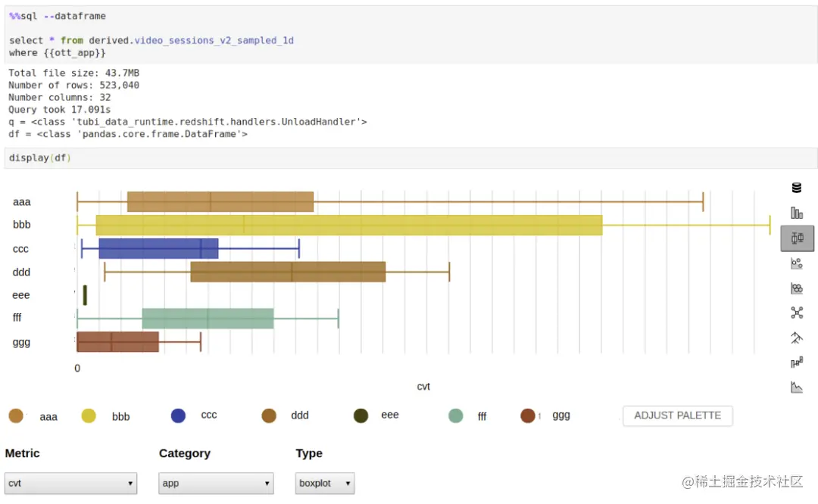Screen dimensions: 818x504
Task: Click the display(df) code cell
Action: [x=409, y=158]
